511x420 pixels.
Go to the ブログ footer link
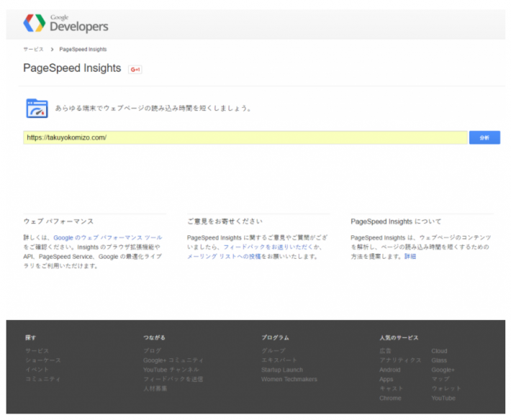(x=152, y=351)
